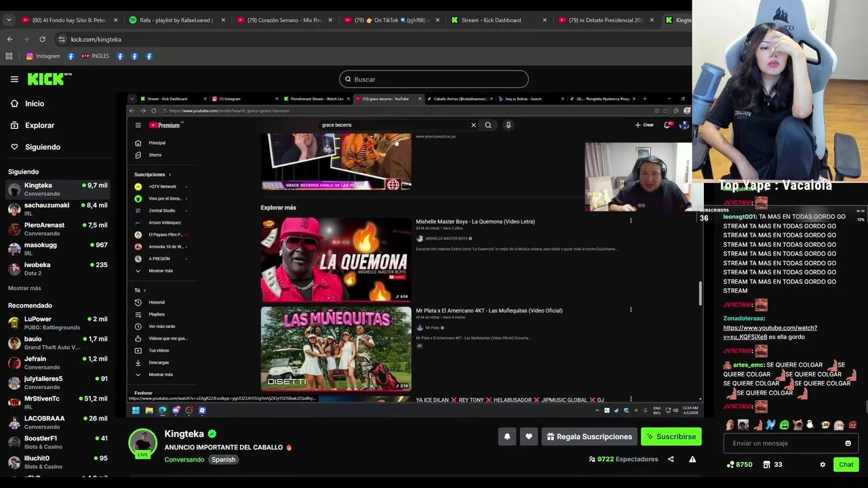Open YouTube guide menu in stream
Viewport: 868px width, 488px height.
pyautogui.click(x=138, y=125)
